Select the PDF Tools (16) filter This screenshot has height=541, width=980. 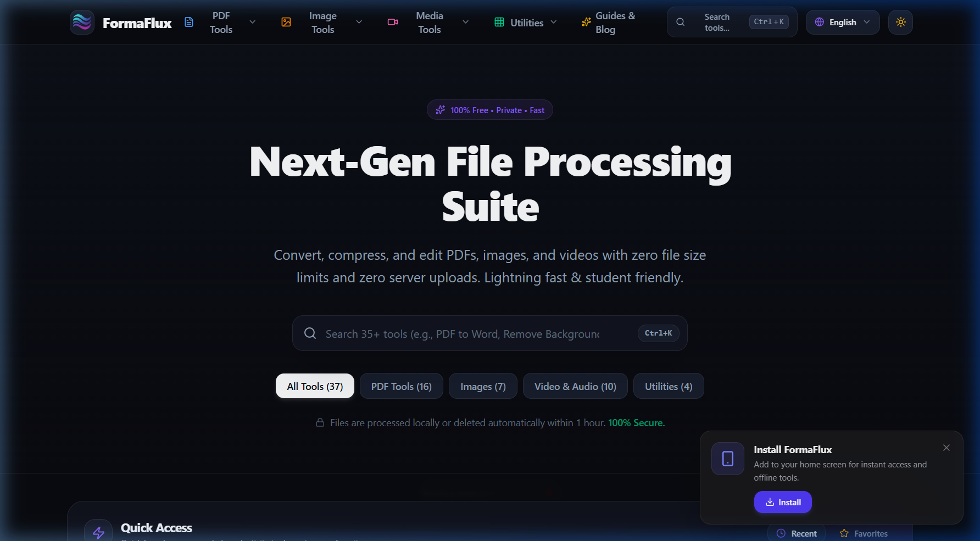(401, 386)
